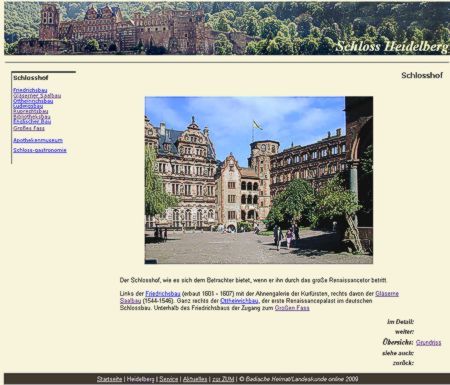Viewport: 450px width, 385px height.
Task: Go to Startseite in the footer bar
Action: point(109,379)
